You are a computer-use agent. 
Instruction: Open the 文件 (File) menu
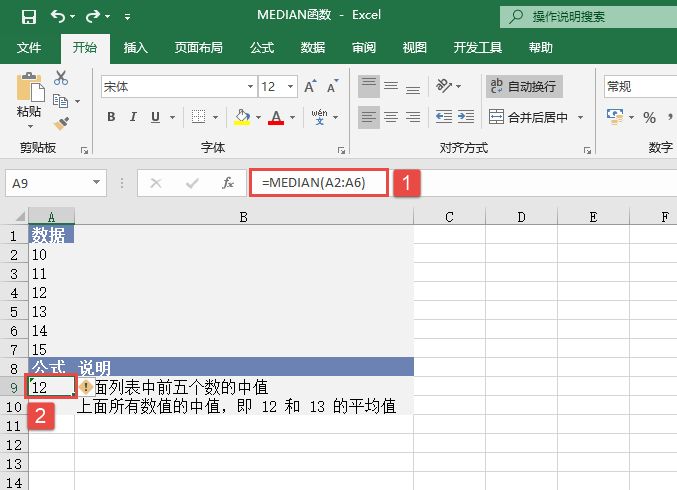(x=29, y=47)
